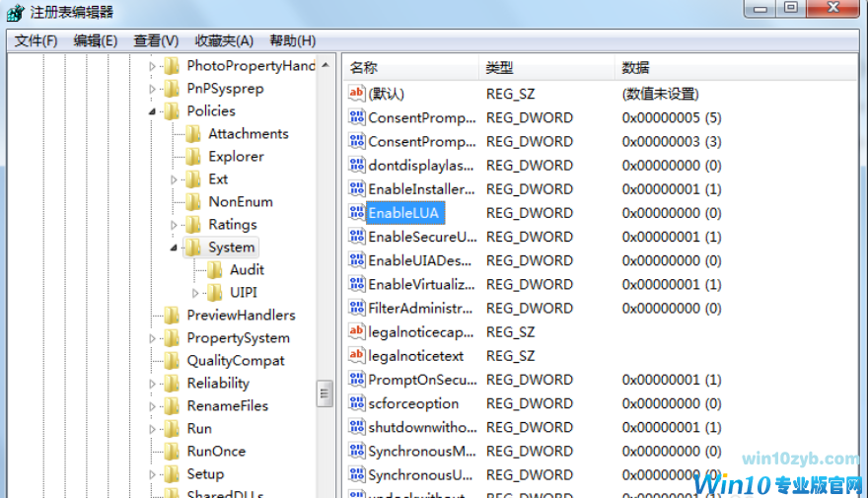Open the 查看(V) menu
868x498 pixels.
(156, 41)
